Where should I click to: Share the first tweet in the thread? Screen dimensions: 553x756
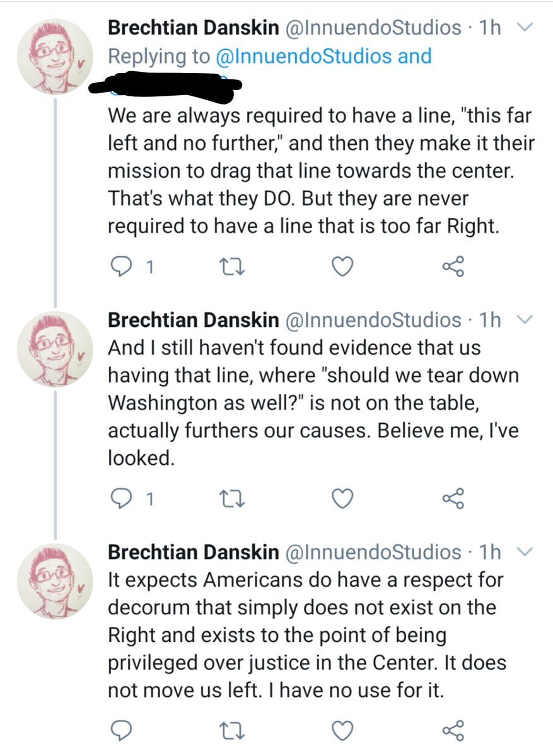(x=453, y=267)
